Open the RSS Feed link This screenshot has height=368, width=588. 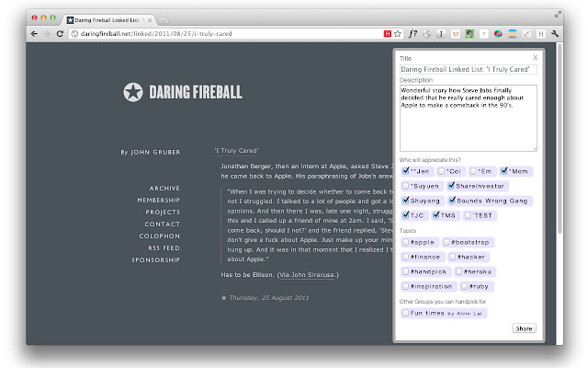pos(164,248)
